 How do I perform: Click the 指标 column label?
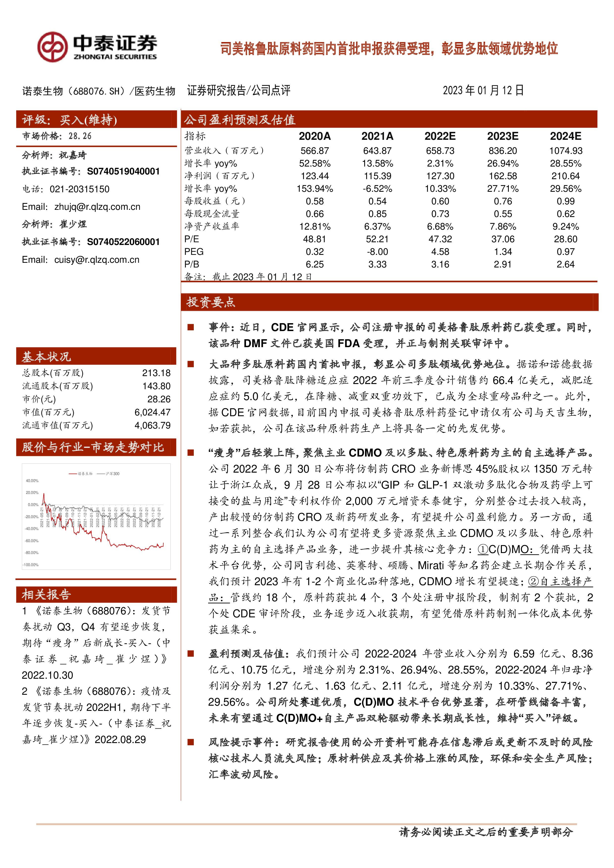point(195,136)
